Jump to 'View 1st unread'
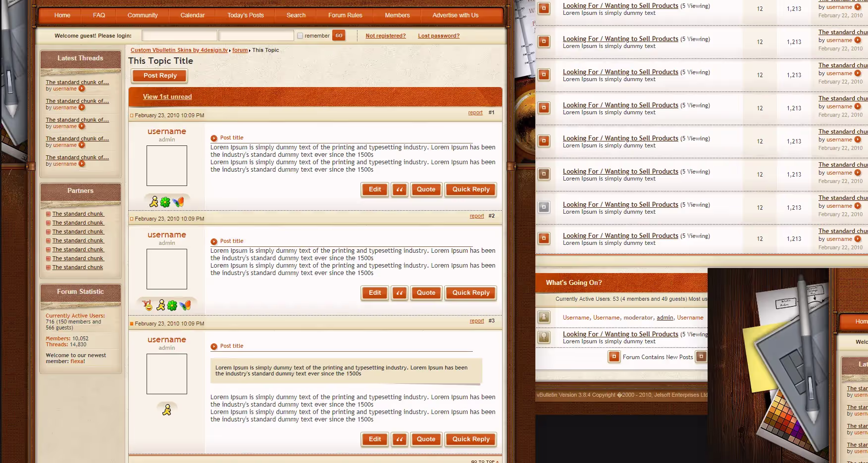Viewport: 868px width, 463px height. point(167,97)
